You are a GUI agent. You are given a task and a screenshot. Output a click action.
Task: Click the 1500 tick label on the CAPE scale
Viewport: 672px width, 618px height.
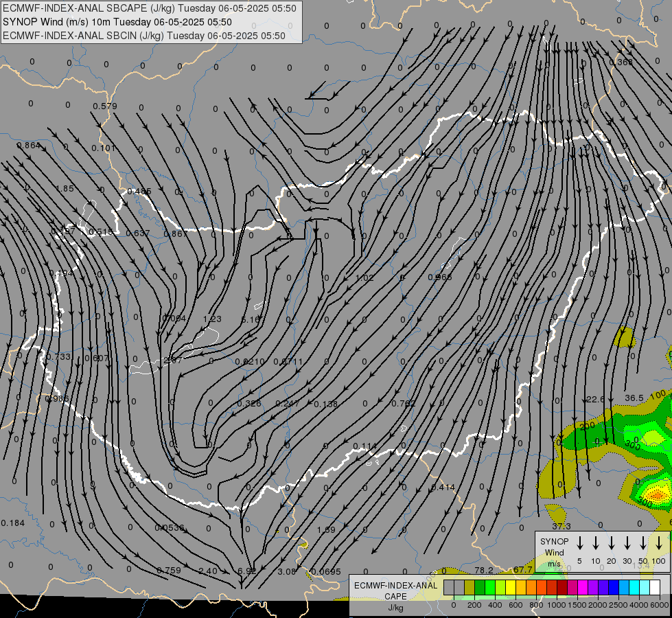point(577,605)
